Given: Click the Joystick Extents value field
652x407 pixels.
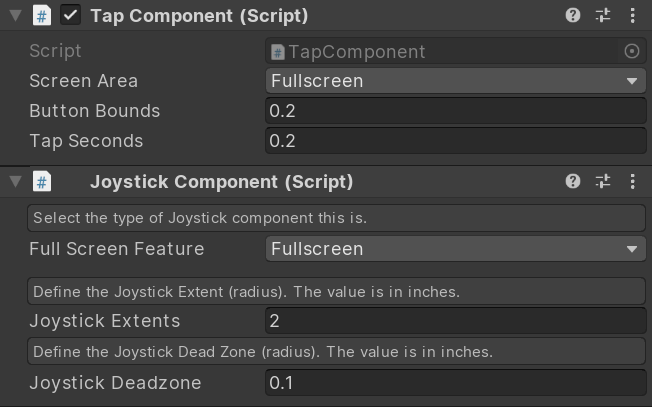Looking at the screenshot, I should click(x=456, y=321).
